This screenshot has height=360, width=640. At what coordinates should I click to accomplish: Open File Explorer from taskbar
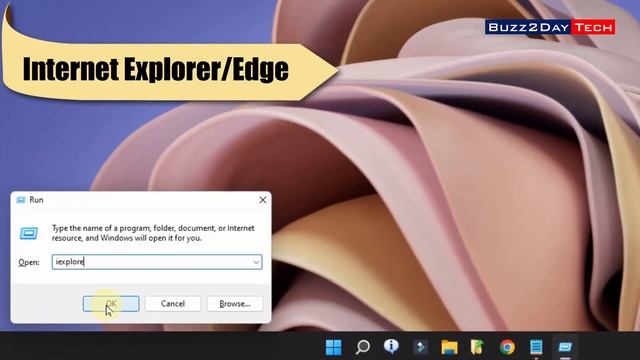[449, 347]
